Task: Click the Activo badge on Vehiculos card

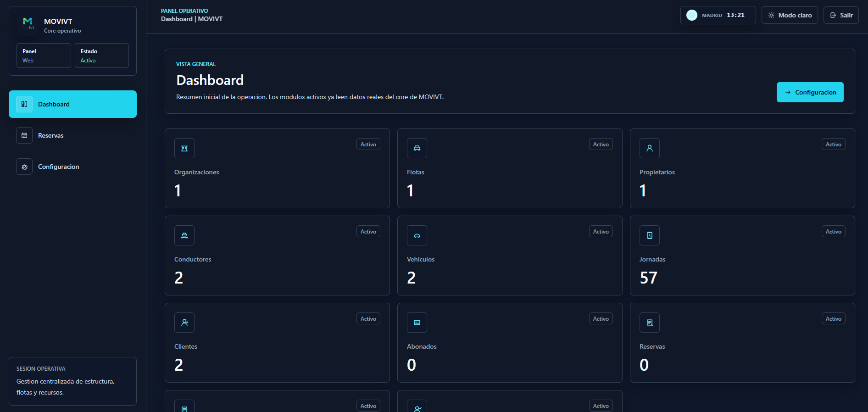Action: click(x=601, y=232)
